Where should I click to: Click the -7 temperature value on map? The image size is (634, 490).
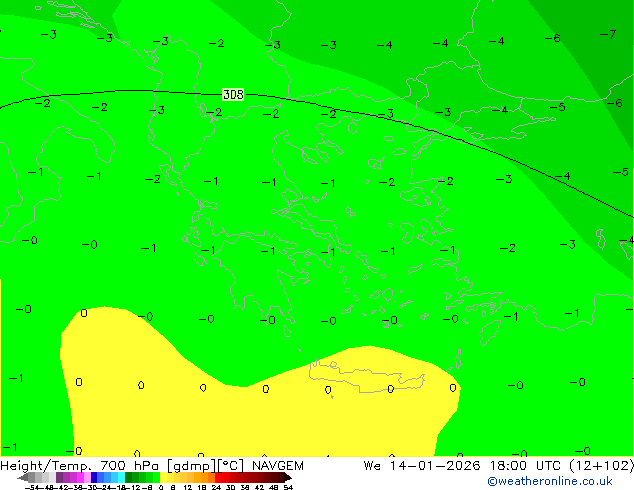[x=608, y=34]
